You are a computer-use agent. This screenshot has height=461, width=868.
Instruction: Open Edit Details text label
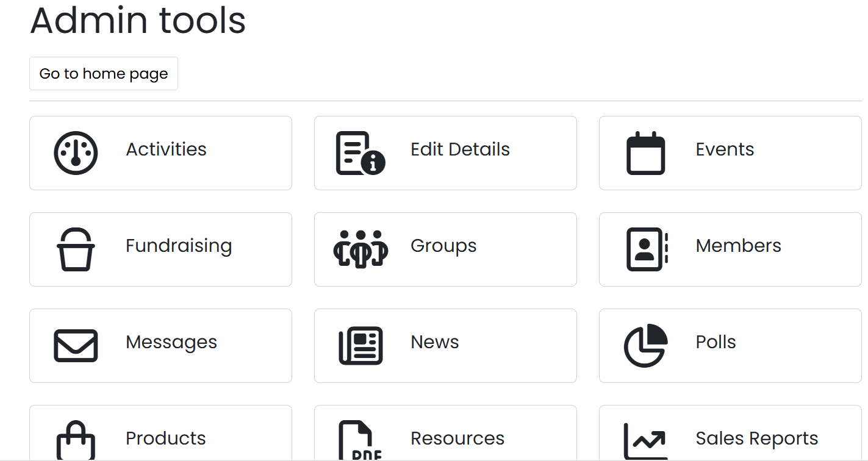(460, 149)
